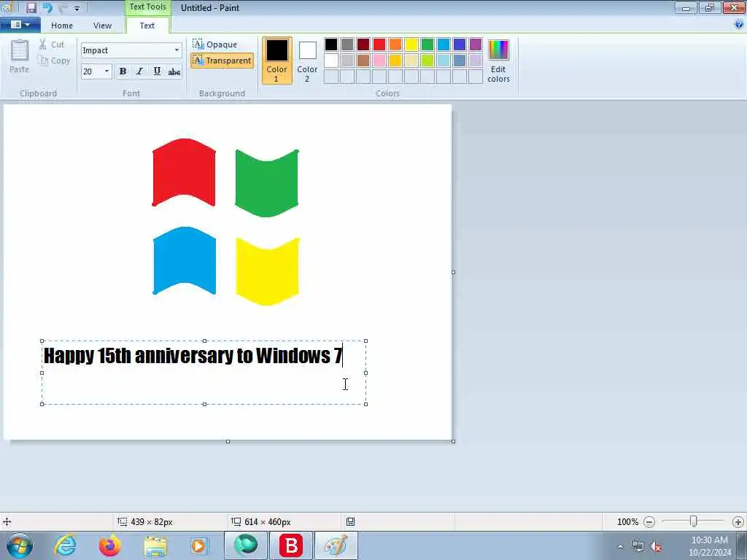Viewport: 747px width, 560px height.
Task: Pick the dark red color swatch
Action: pyautogui.click(x=363, y=44)
